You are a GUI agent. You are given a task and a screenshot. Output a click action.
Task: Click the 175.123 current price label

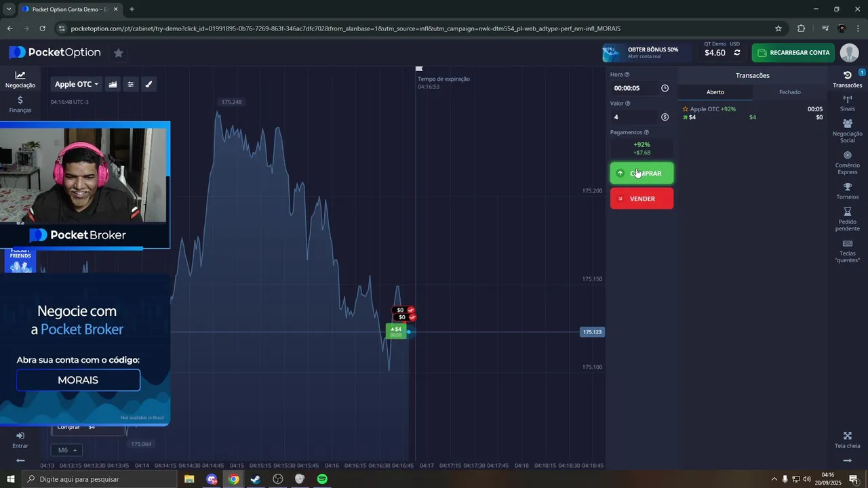pos(592,332)
